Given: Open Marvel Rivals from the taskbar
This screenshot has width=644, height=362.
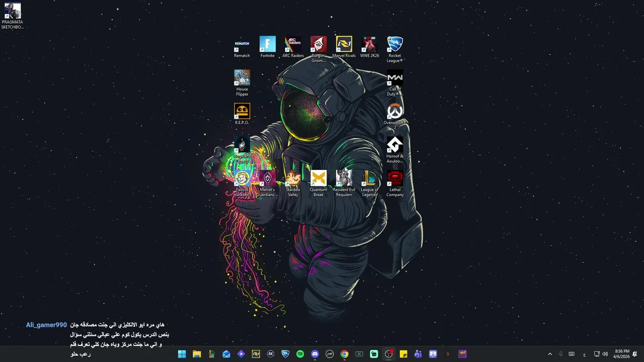Looking at the screenshot, I should 256,354.
